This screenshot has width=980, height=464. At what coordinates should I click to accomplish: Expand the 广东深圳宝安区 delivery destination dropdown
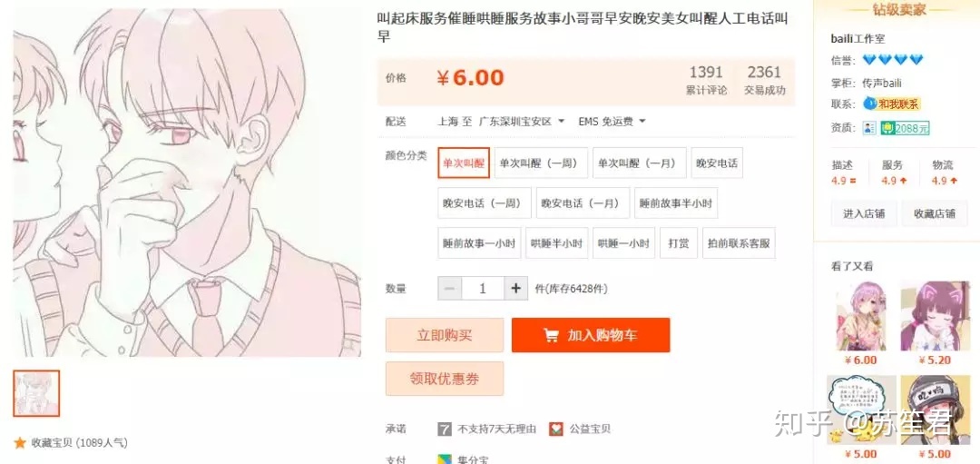pos(521,122)
